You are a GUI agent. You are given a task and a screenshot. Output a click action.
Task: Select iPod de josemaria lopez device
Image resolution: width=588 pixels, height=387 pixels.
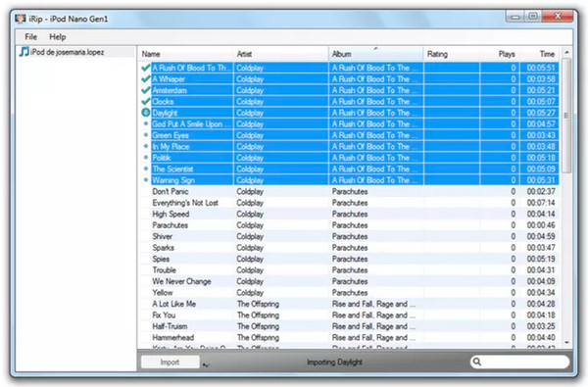(67, 52)
